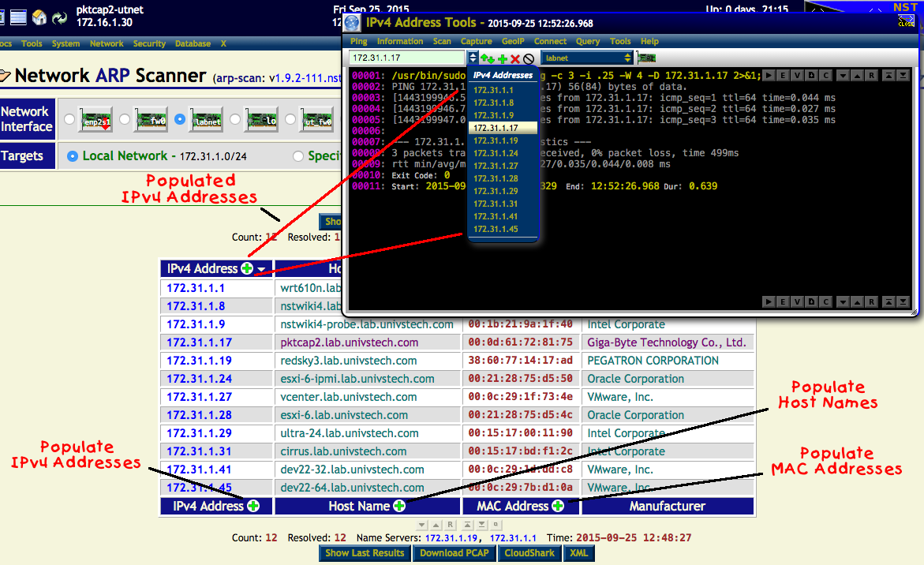Click the red X icon in IPv4 tools

point(515,59)
